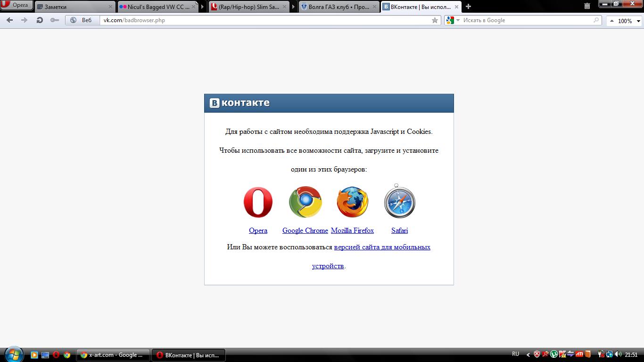Bookmark page with star icon

coord(435,20)
